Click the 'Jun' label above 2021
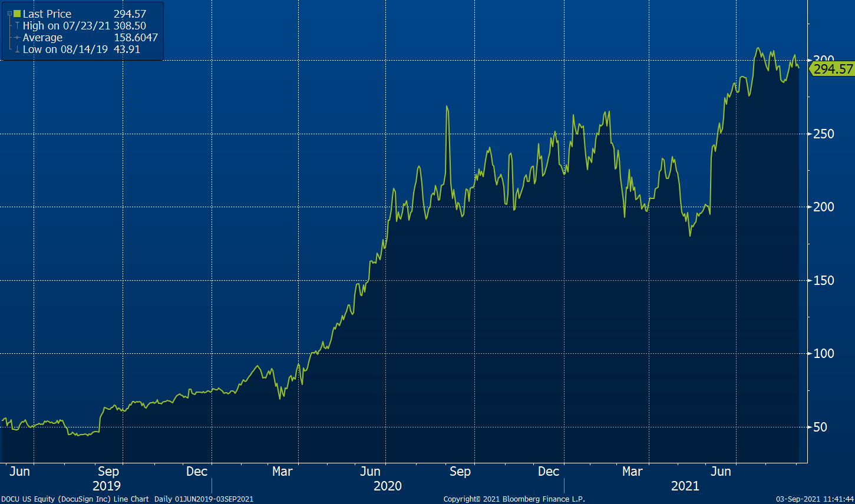The image size is (855, 504). 721,471
